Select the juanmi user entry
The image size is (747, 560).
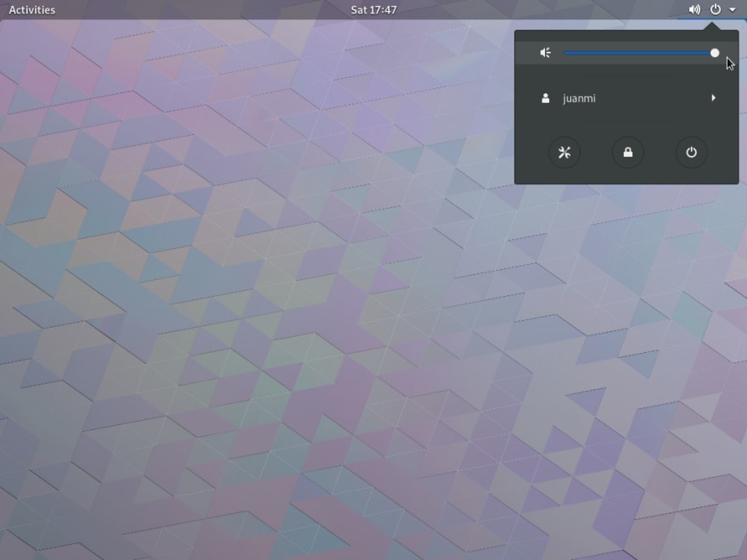click(x=626, y=98)
